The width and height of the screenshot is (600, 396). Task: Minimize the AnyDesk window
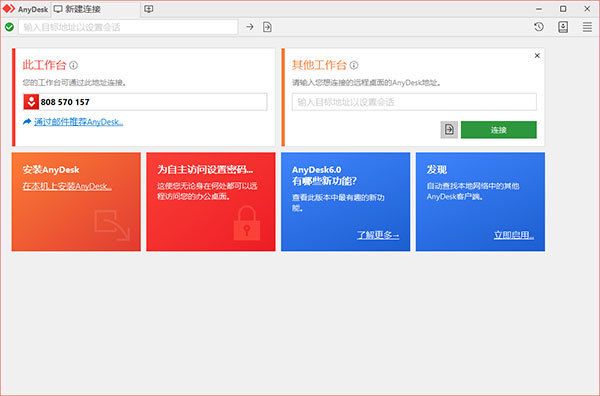tap(539, 9)
